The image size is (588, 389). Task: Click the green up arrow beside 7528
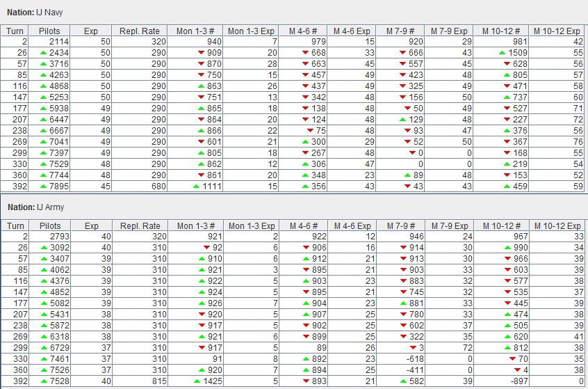[44, 381]
